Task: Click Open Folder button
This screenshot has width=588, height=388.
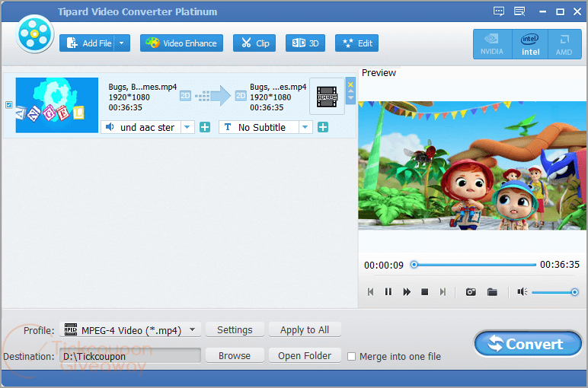Action: (305, 355)
